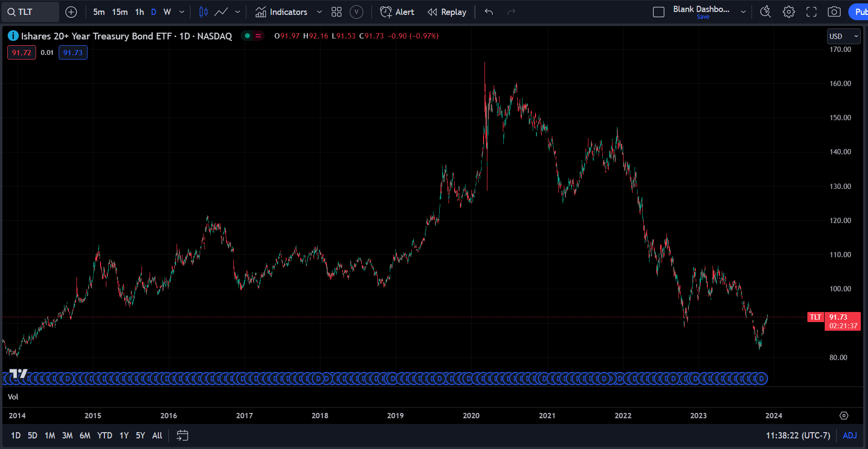Start bar Replay mode

click(x=447, y=12)
